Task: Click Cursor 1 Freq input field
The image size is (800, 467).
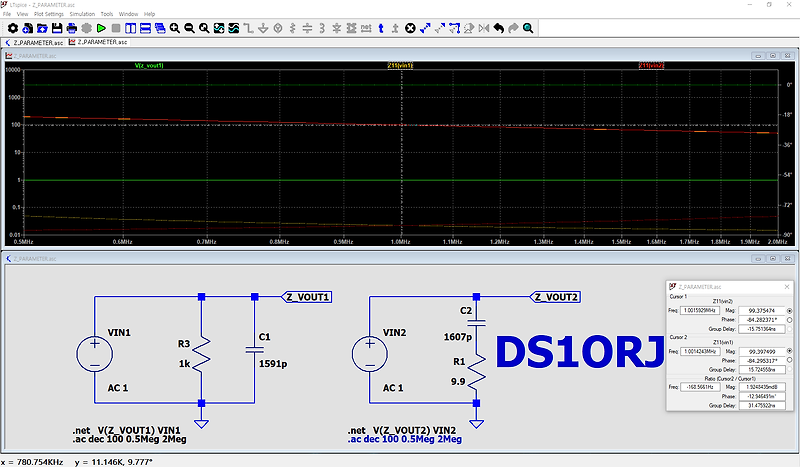Action: click(700, 310)
